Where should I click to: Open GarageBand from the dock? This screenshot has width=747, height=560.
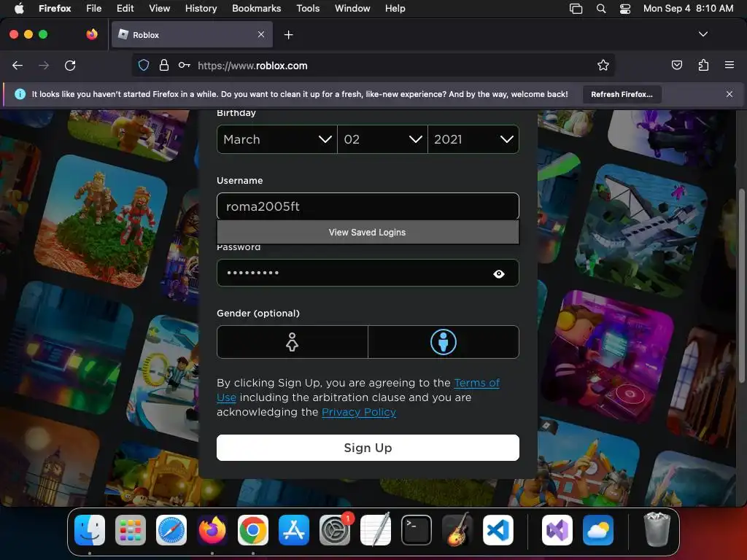pos(457,529)
